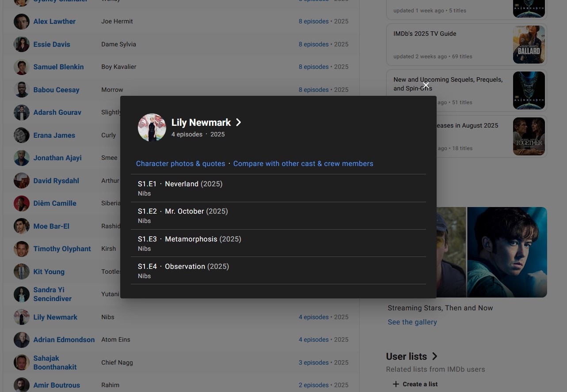Open episode S1.E2 Mr. October
The height and width of the screenshot is (392, 567).
(x=278, y=216)
